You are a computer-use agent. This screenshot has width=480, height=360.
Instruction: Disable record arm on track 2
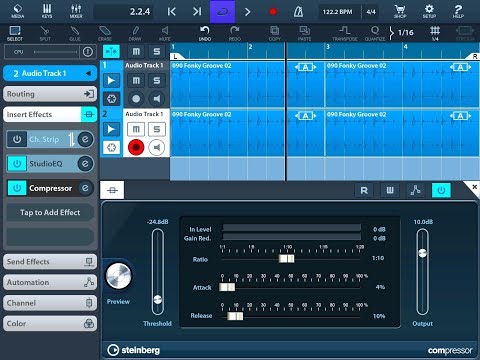136,147
